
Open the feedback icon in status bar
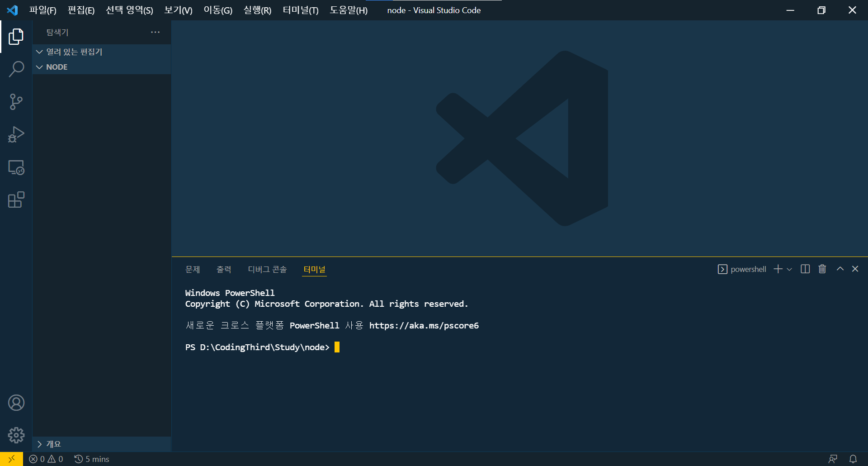(x=833, y=459)
